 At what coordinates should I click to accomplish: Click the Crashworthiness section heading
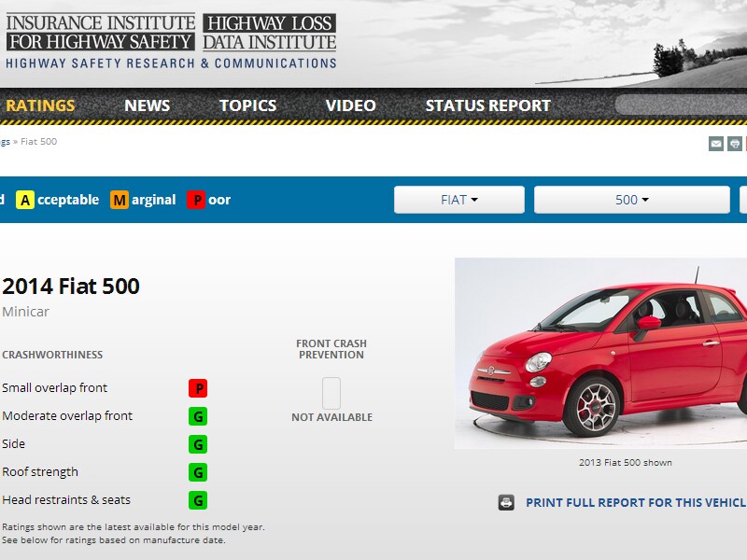pyautogui.click(x=52, y=355)
